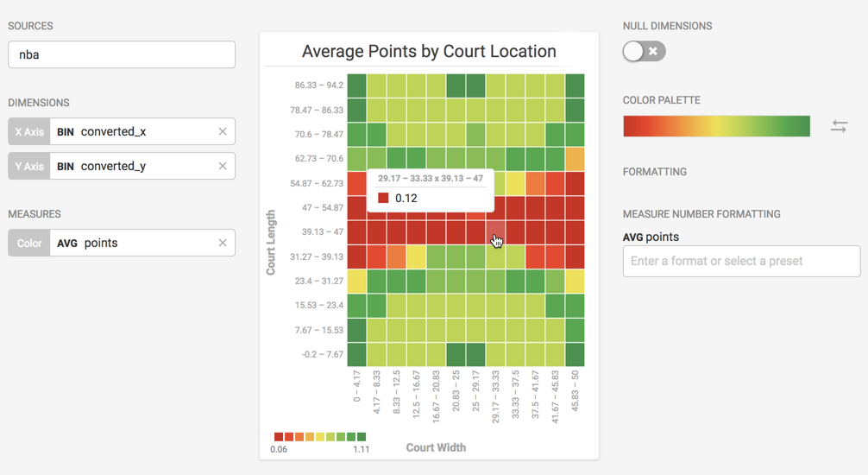Click the nba sources field
The width and height of the screenshot is (868, 475).
(x=122, y=54)
